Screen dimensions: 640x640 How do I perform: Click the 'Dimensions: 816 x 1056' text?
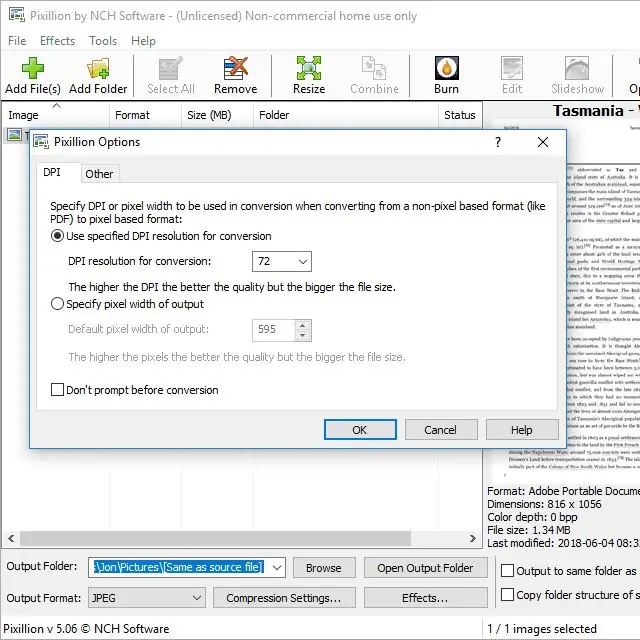(544, 504)
